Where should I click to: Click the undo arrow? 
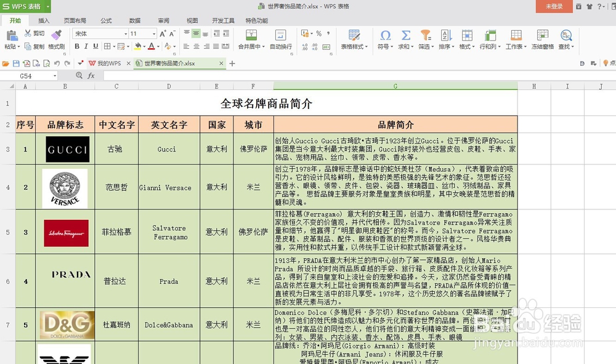57,63
